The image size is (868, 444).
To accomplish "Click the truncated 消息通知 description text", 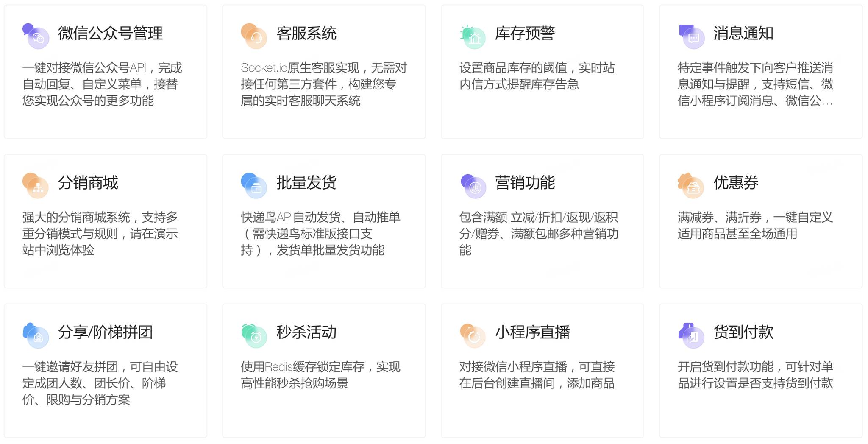I will [755, 84].
